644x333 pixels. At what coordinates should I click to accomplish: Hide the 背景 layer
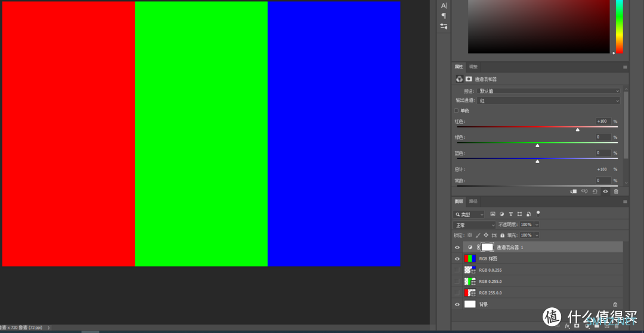point(457,304)
